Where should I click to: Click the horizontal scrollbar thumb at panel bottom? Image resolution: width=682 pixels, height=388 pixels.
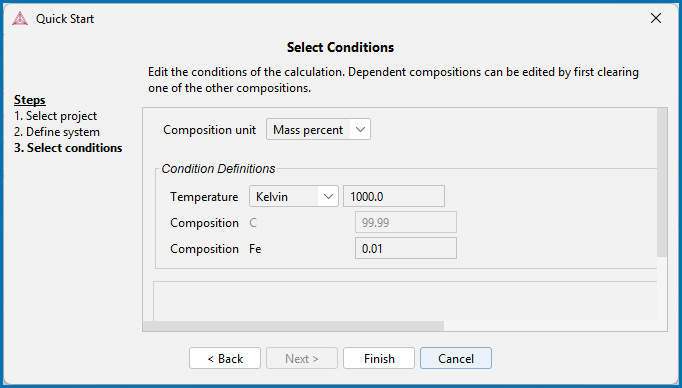pyautogui.click(x=293, y=326)
